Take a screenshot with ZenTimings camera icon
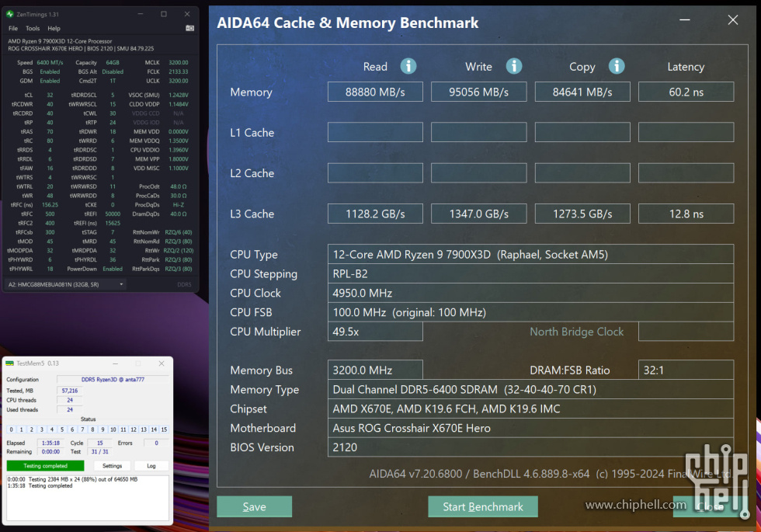 189,28
